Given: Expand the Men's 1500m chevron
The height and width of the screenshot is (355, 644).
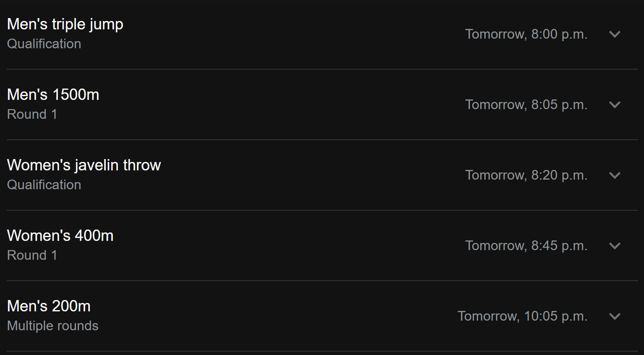Looking at the screenshot, I should click(x=615, y=104).
